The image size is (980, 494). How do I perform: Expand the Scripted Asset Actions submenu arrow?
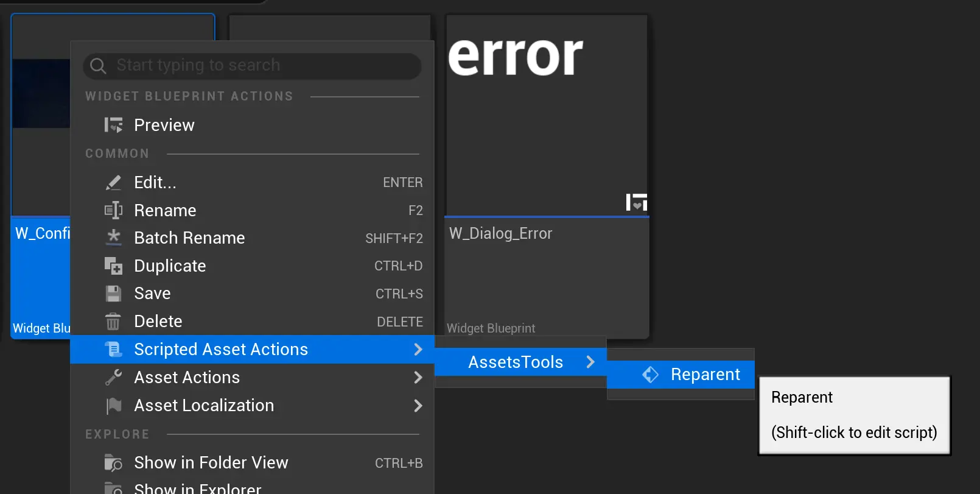[418, 350]
